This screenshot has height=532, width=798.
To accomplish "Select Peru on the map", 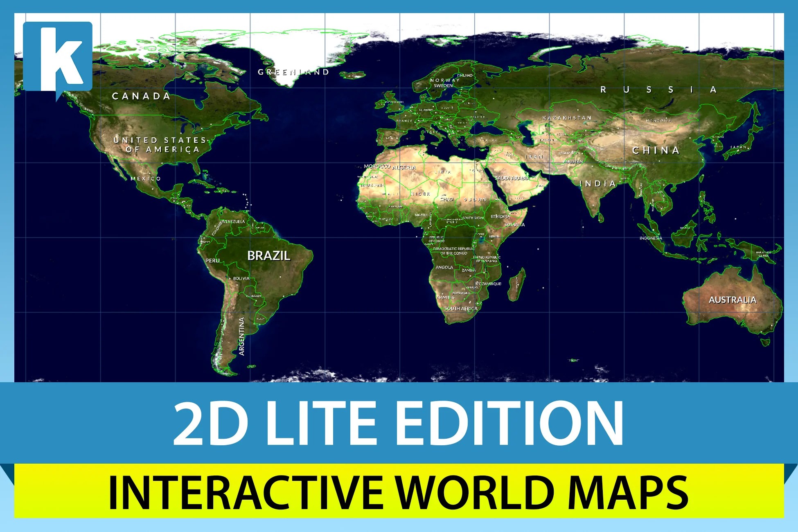I will tap(212, 261).
